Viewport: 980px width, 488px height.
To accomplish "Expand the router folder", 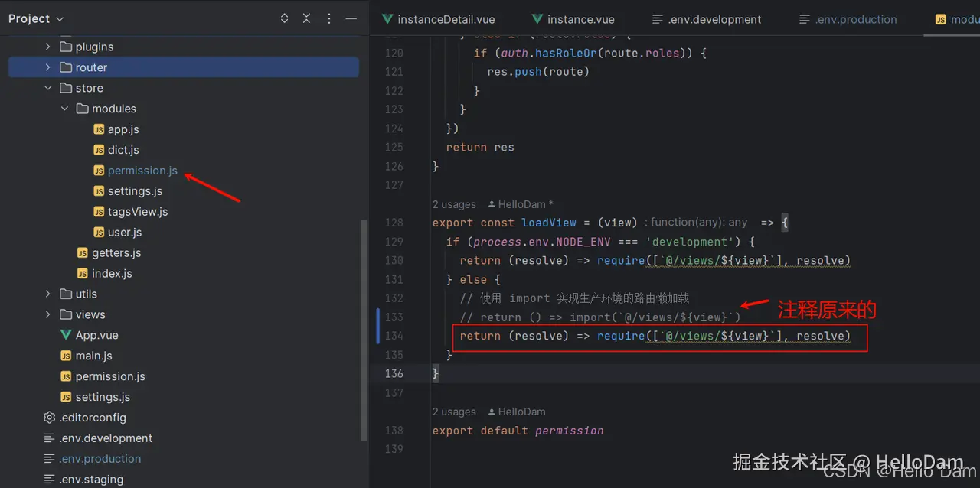I will tap(47, 67).
